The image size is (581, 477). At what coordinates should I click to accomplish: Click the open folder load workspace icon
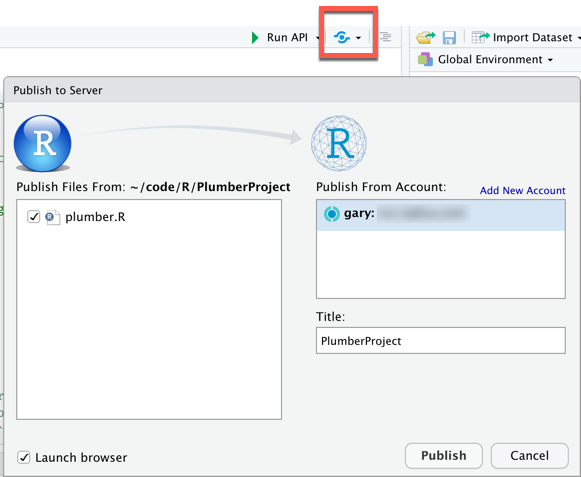425,37
